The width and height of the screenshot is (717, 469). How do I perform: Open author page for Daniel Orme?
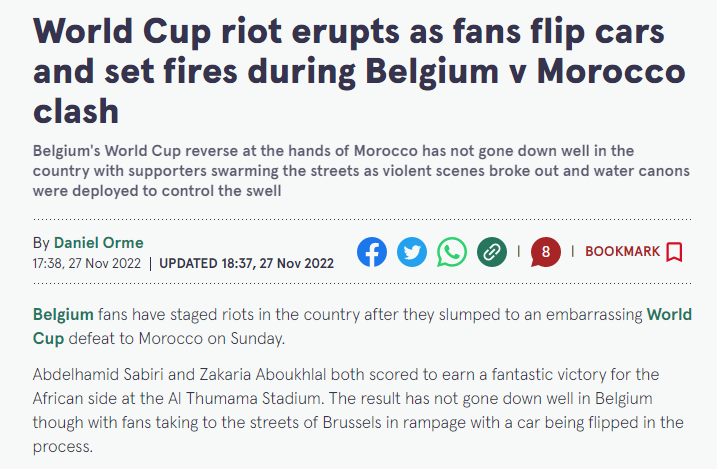[99, 243]
